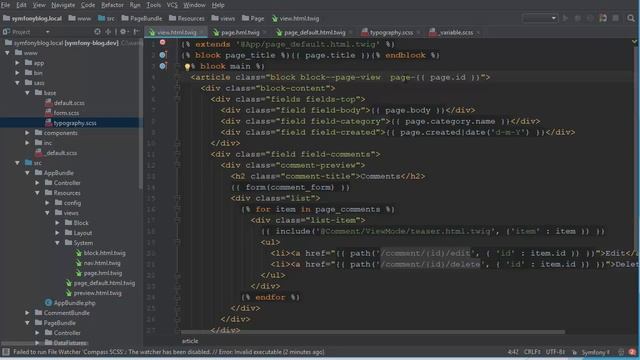Click the article breadcrumb below editor
The image size is (640, 360).
(x=190, y=341)
